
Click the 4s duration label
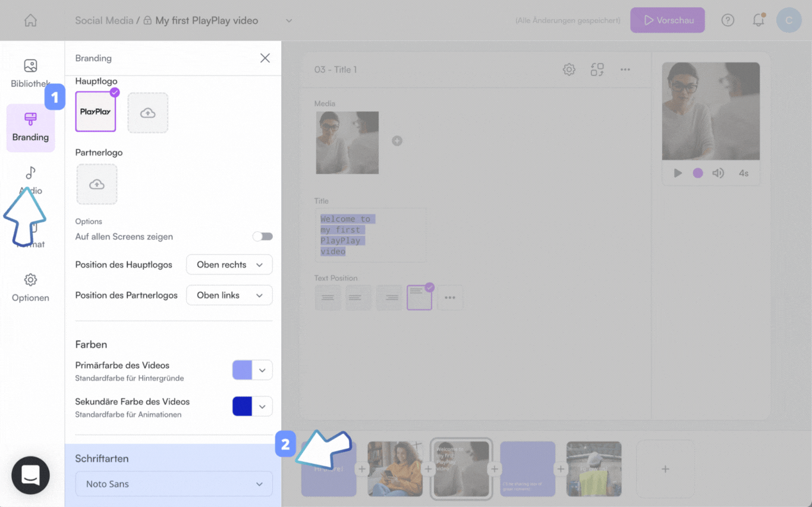[744, 173]
